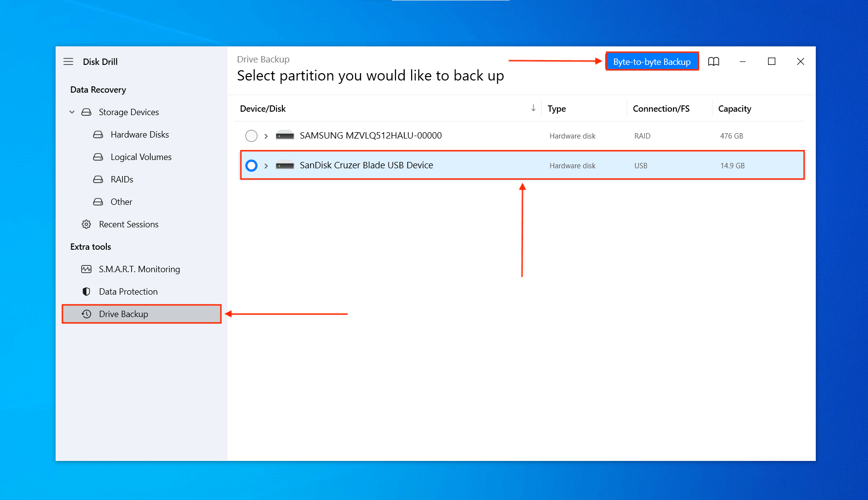Click the Capacity column header
868x500 pixels.
tap(734, 108)
